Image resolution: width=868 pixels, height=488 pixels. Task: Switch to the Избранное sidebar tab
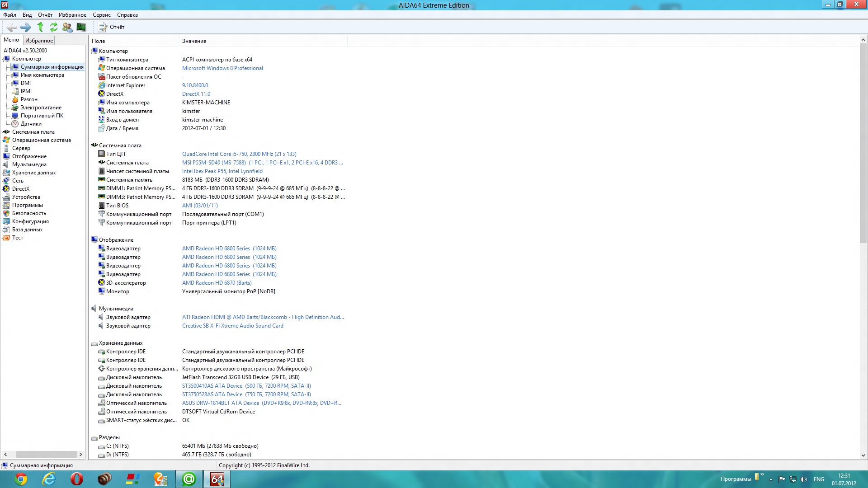(39, 41)
